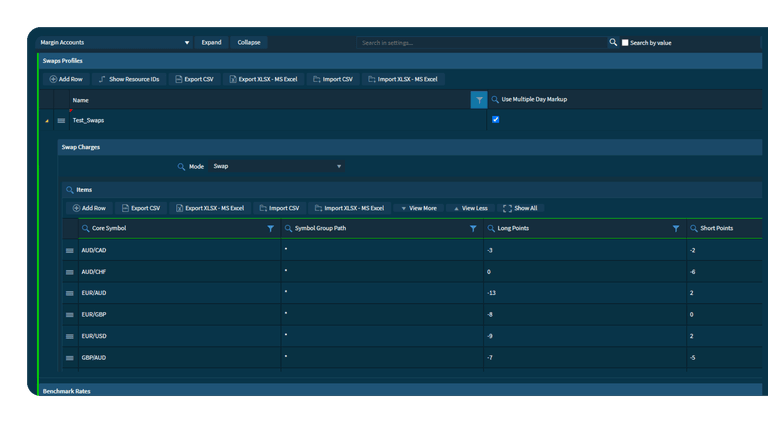Click the AUD/CHF row handle icon
The width and height of the screenshot is (768, 421).
[x=70, y=272]
